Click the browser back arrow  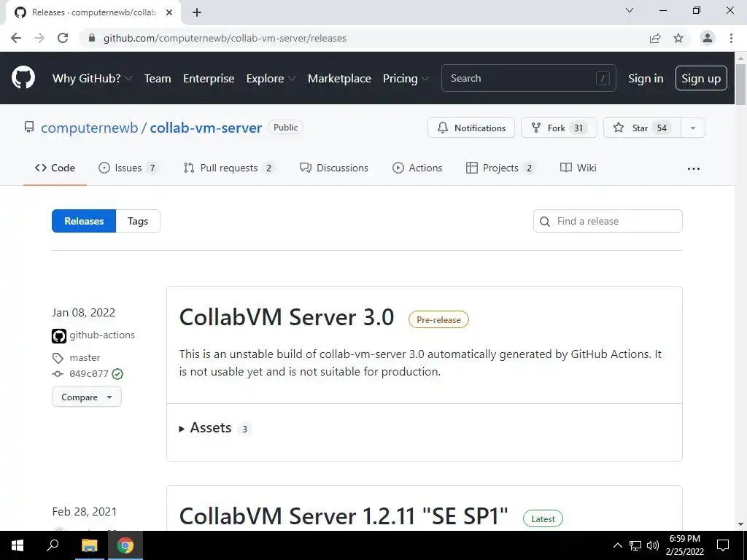point(16,38)
